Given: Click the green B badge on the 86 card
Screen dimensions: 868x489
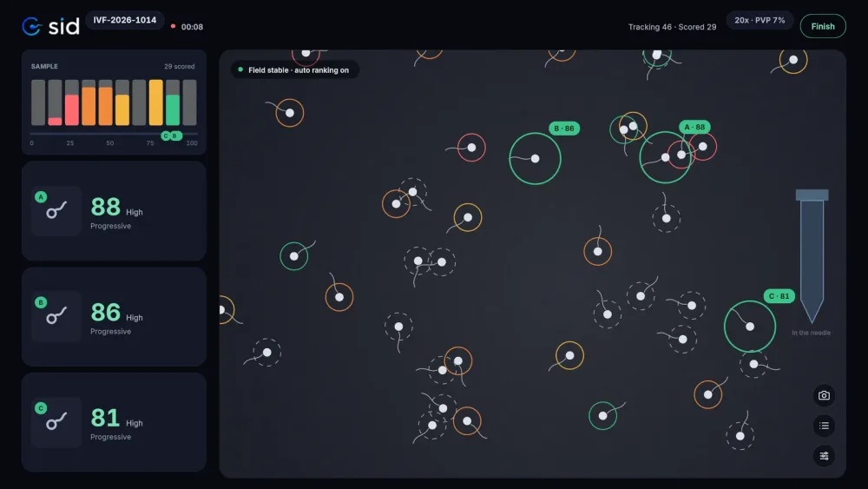Looking at the screenshot, I should (41, 302).
